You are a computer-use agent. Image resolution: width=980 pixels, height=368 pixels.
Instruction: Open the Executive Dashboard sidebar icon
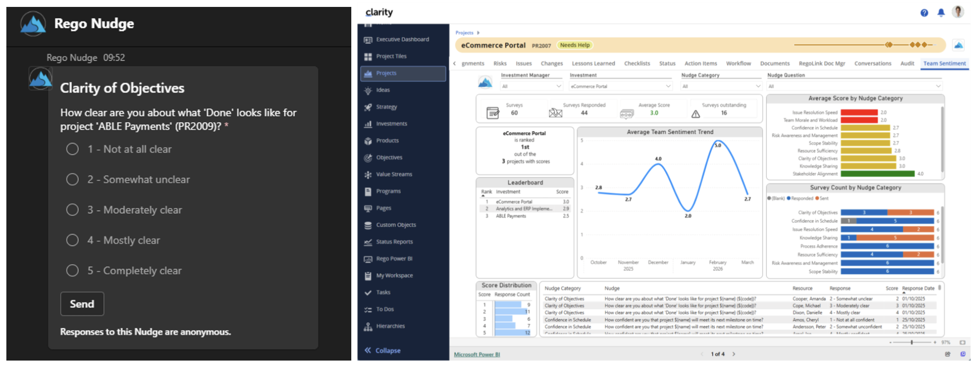click(x=368, y=40)
